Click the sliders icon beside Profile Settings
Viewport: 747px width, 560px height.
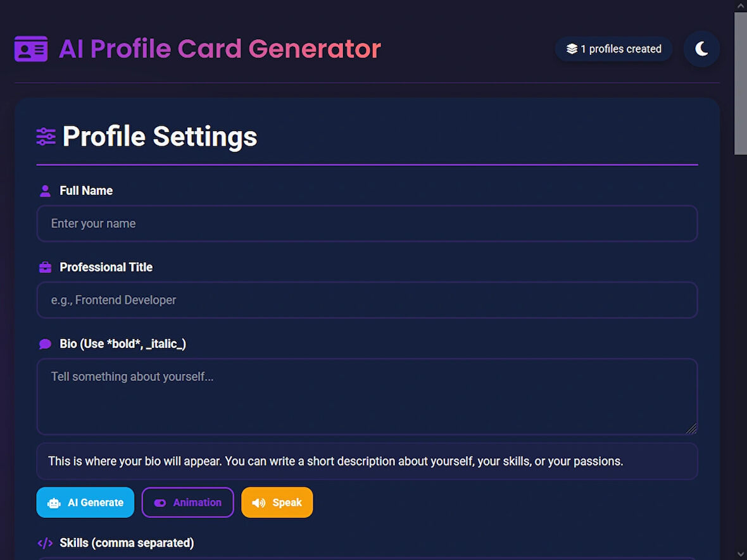pos(46,137)
